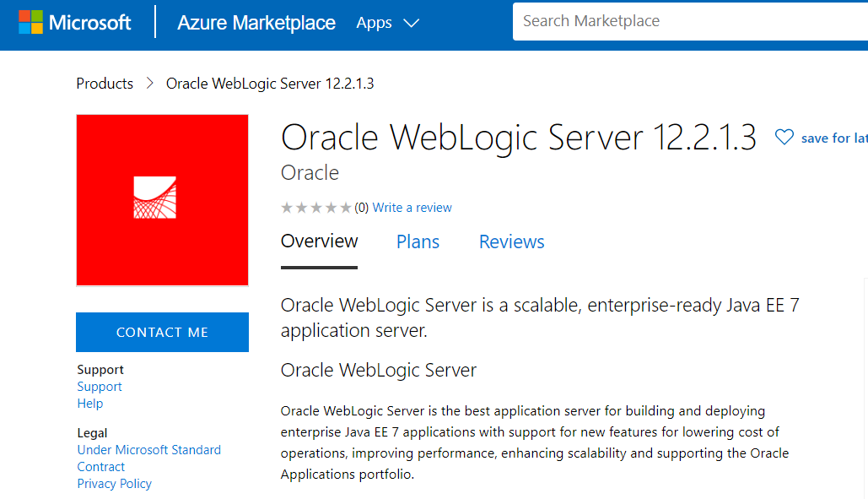Viewport: 868px width, 499px height.
Task: Open Under Microsoft Standard Contract link
Action: pyautogui.click(x=149, y=458)
